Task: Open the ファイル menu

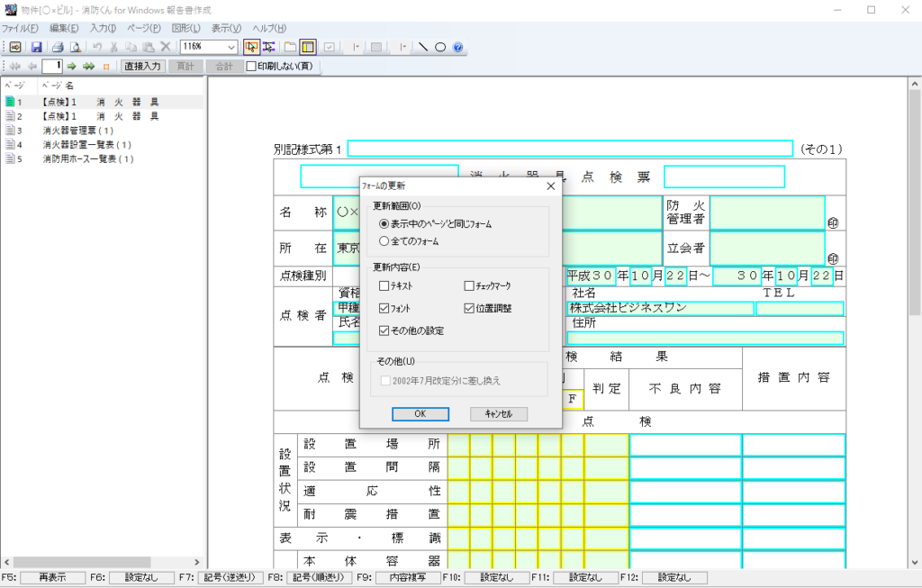Action: (x=20, y=28)
